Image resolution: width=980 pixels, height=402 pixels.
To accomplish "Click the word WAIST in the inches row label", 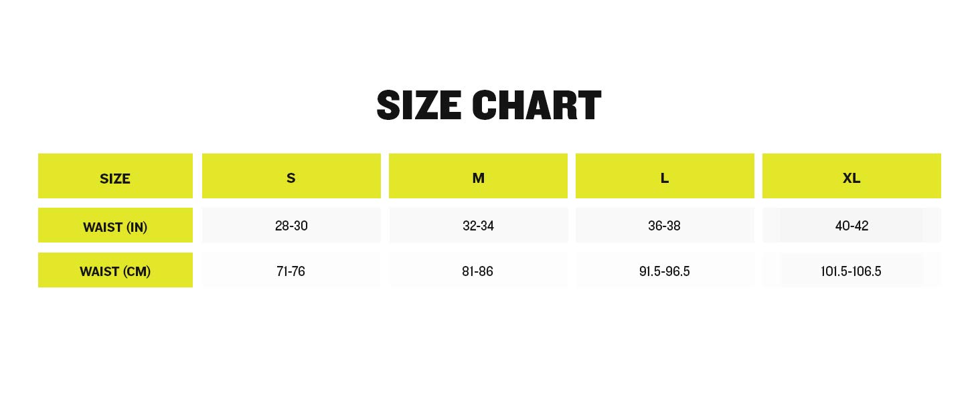I will (104, 227).
